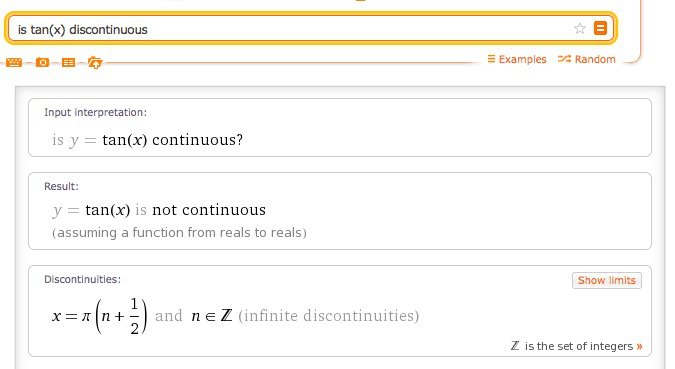Open image input camera icon
The height and width of the screenshot is (369, 675).
point(42,62)
